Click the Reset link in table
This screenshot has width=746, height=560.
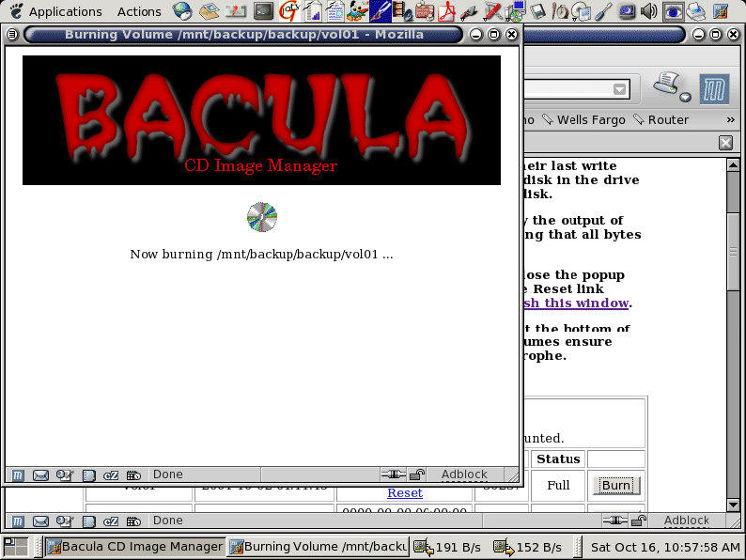pos(405,493)
